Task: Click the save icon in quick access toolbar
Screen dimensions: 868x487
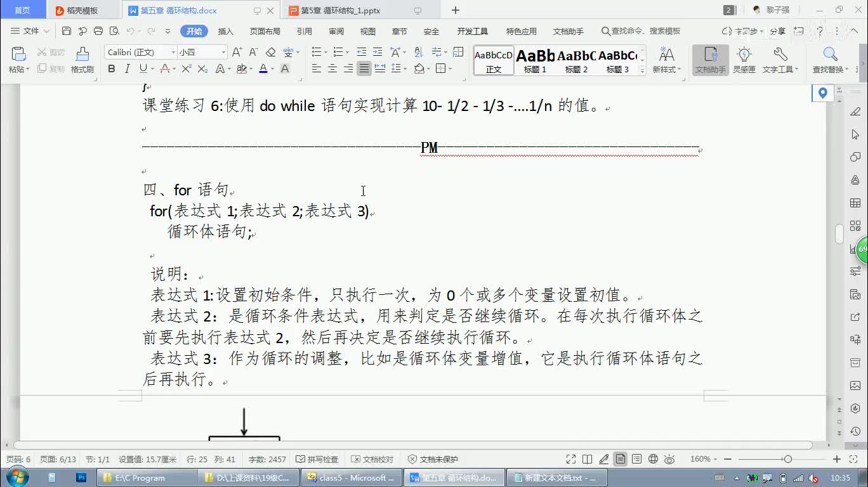Action: [67, 31]
